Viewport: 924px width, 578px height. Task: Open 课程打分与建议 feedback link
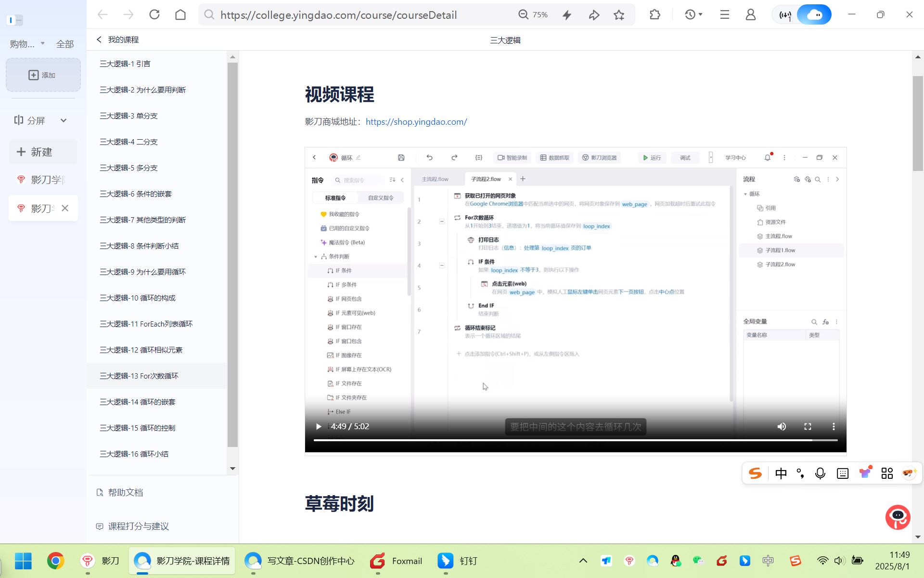coord(132,526)
